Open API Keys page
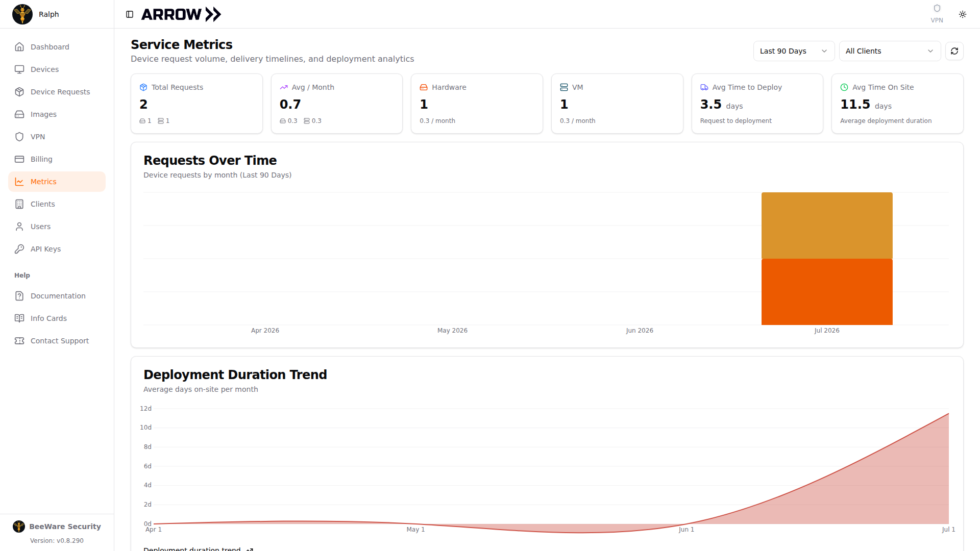The height and width of the screenshot is (551, 980). click(57, 249)
